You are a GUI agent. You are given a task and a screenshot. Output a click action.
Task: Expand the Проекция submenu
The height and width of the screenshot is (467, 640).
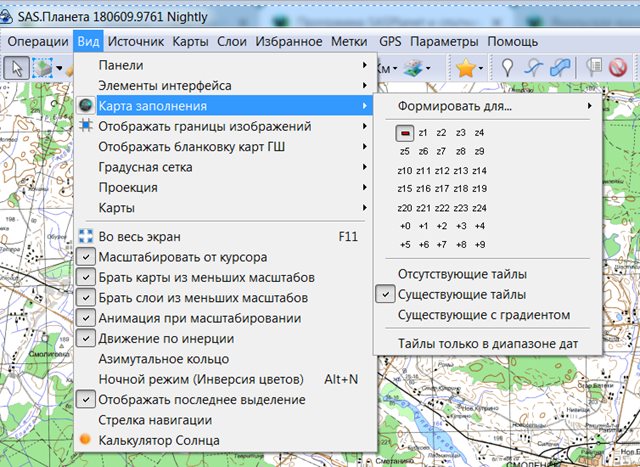click(x=225, y=187)
